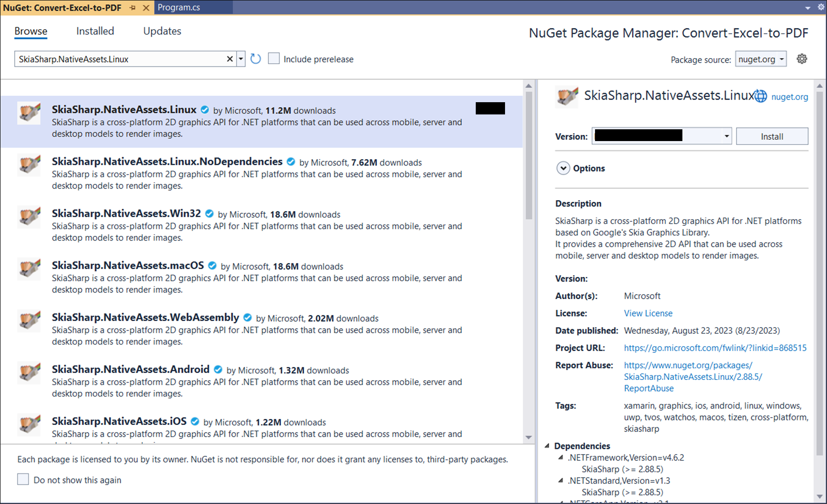Select SkiaSharp.NativeAssets.Android package name
The image size is (827, 504).
tap(131, 369)
